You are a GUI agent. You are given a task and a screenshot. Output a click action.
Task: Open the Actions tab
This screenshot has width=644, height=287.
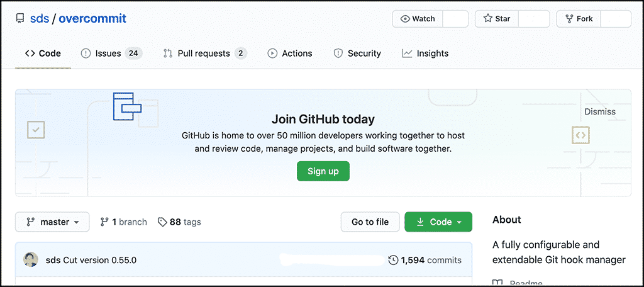click(290, 53)
